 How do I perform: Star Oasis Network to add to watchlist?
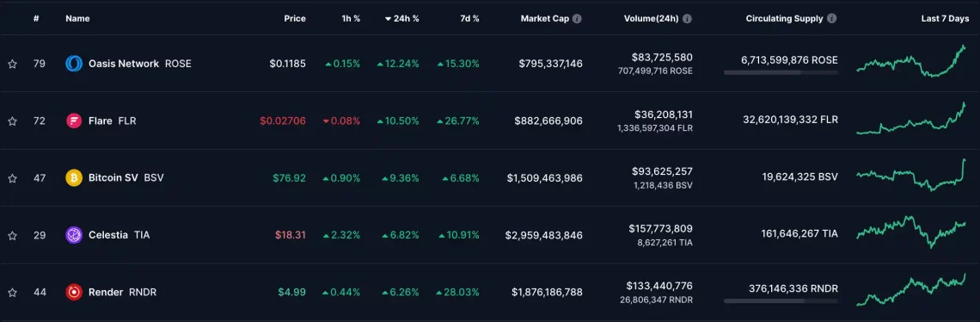click(x=12, y=64)
